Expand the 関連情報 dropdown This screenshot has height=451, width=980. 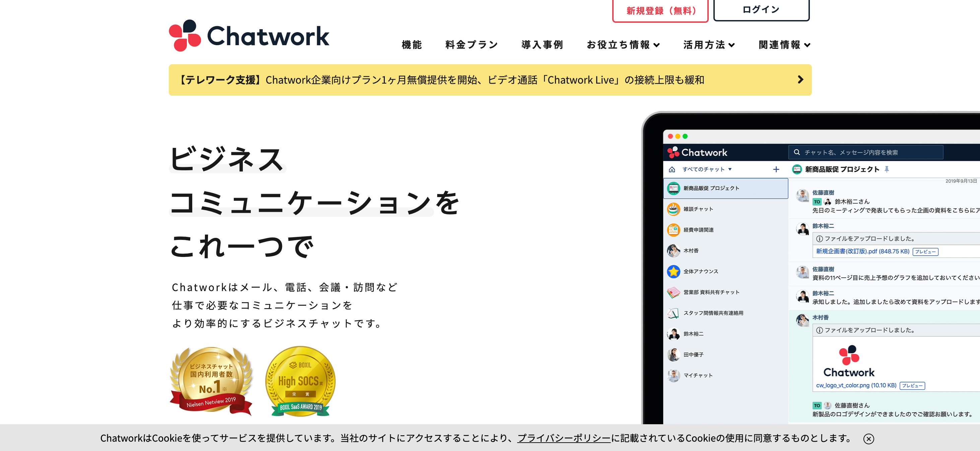point(784,45)
